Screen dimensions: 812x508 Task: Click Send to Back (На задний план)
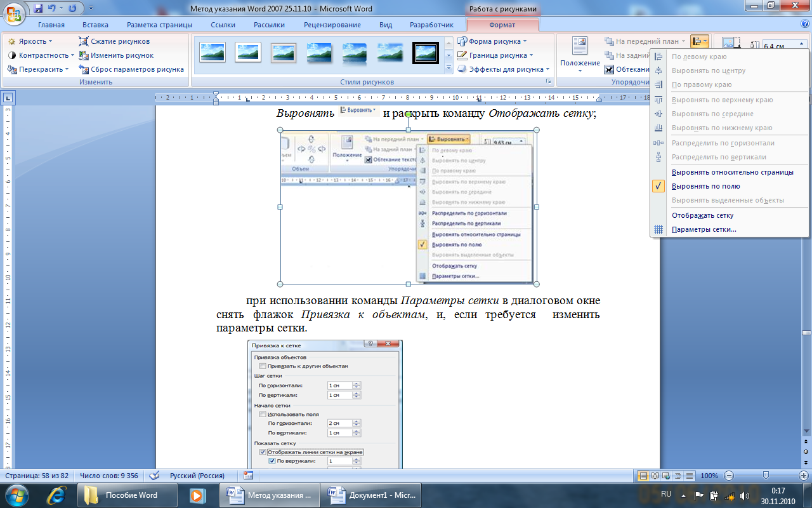pyautogui.click(x=627, y=55)
